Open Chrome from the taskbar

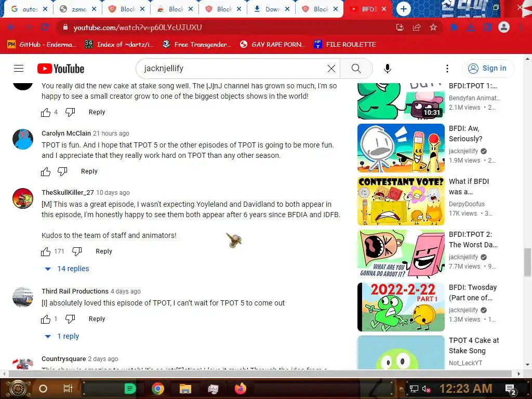tap(158, 389)
